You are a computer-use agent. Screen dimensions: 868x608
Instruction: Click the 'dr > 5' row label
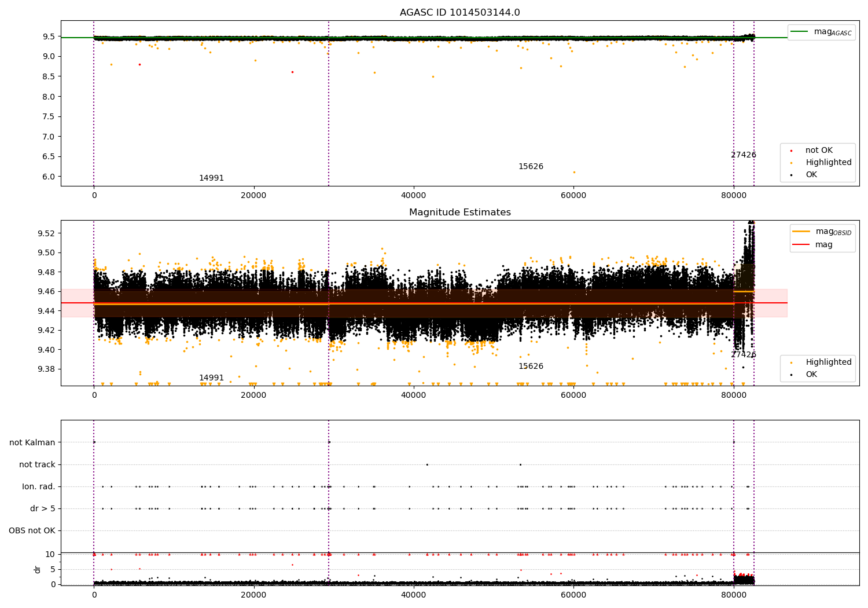(x=43, y=509)
